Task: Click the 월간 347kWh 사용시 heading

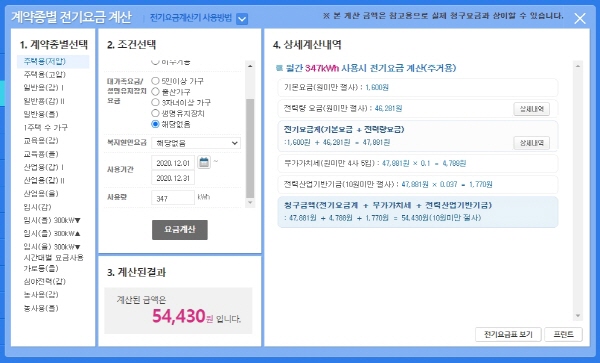Action: 370,68
